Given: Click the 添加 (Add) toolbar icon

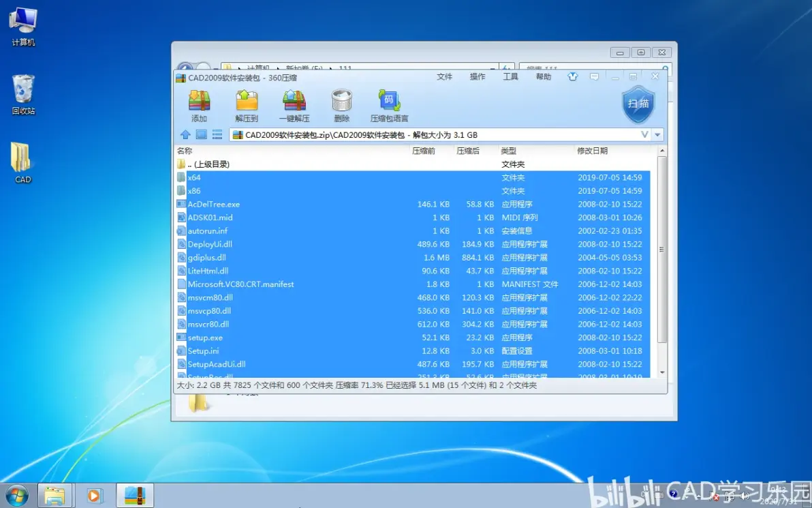Looking at the screenshot, I should tap(200, 106).
